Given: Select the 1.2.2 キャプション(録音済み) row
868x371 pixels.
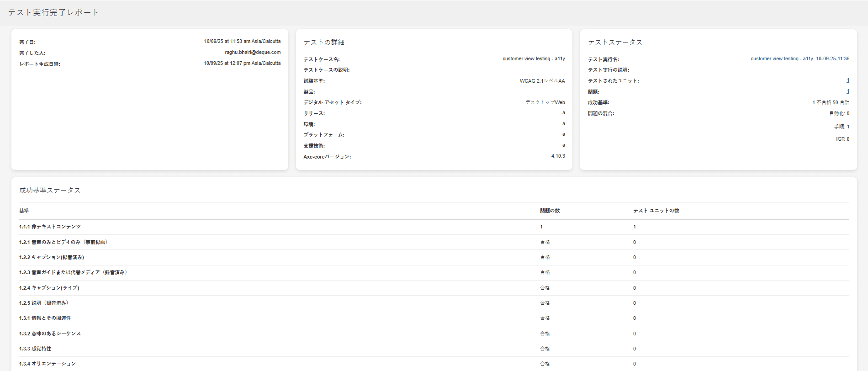Looking at the screenshot, I should click(x=52, y=257).
